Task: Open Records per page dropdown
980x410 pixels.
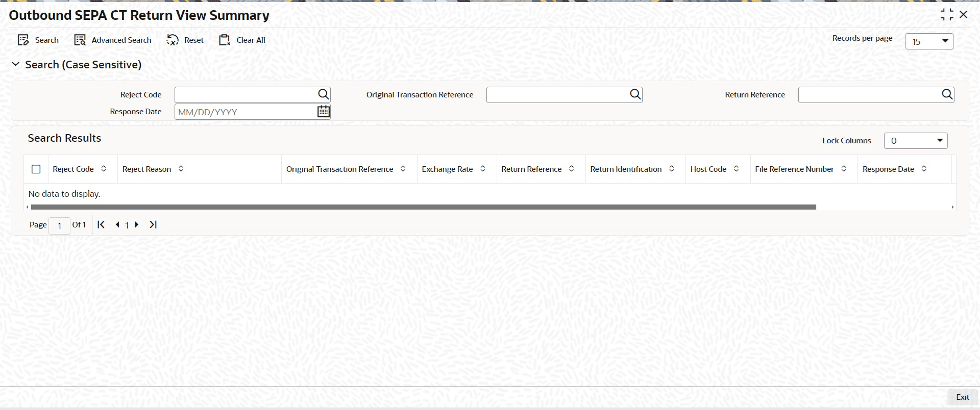Action: [x=929, y=41]
